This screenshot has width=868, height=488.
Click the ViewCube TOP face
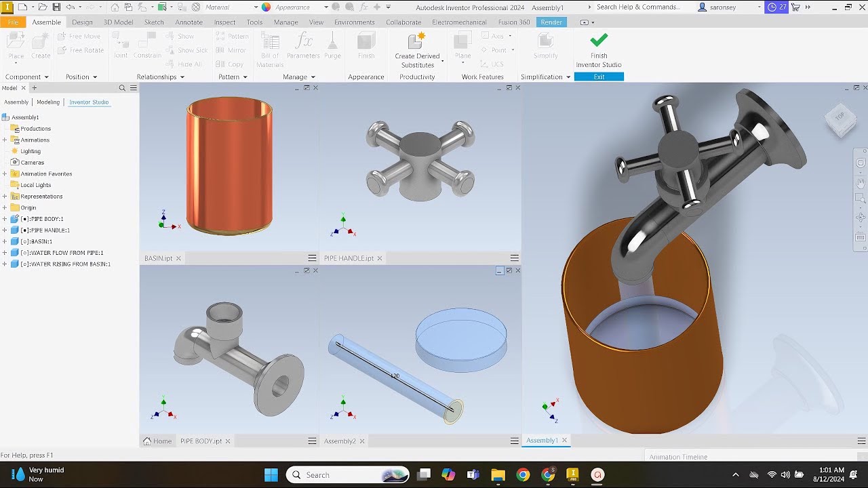[x=840, y=117]
